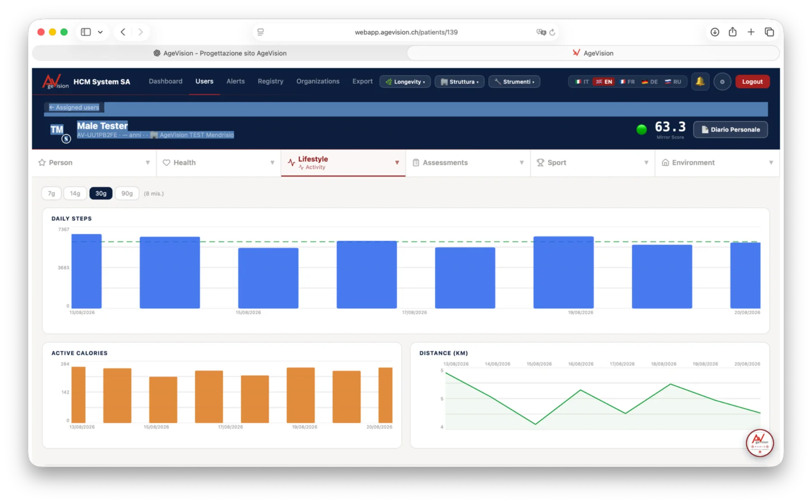Click the green Mirror Score status dot
The image size is (812, 504).
pos(641,129)
